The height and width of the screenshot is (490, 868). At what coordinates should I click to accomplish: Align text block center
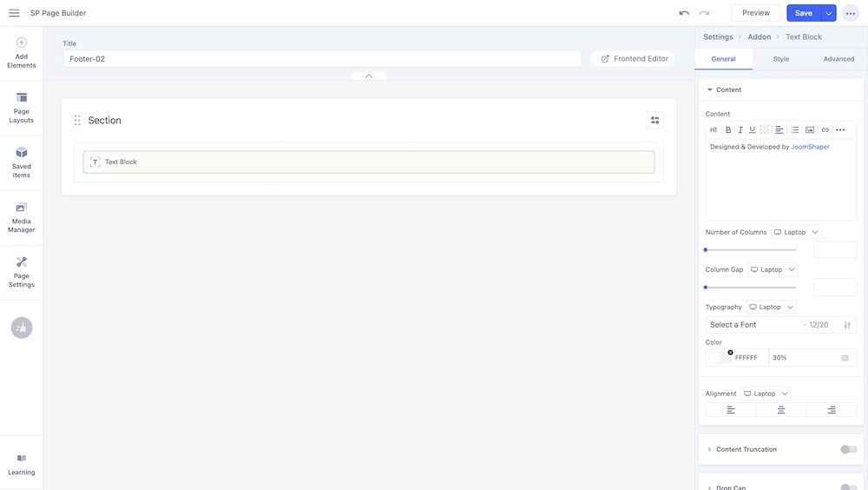[x=781, y=409]
